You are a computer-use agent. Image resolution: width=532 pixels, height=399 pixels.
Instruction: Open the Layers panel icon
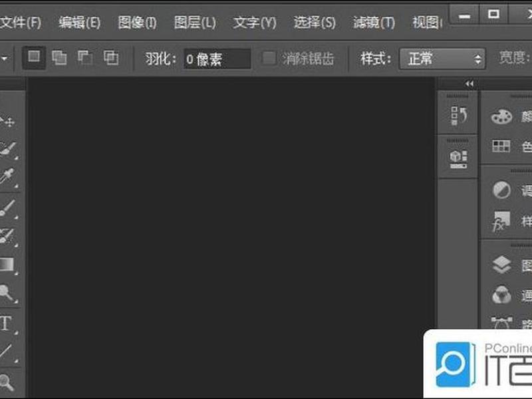coord(501,265)
